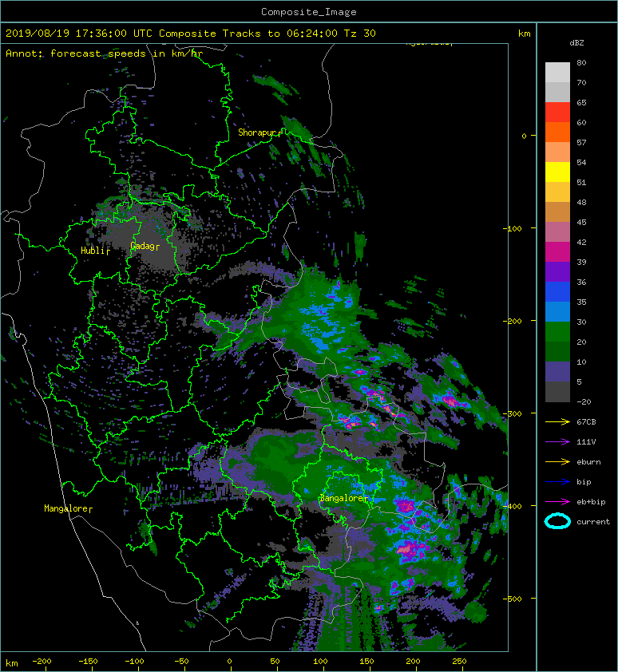Select the dark gray 5 to -20 dBZ swatch
This screenshot has height=672, width=618.
click(x=557, y=391)
